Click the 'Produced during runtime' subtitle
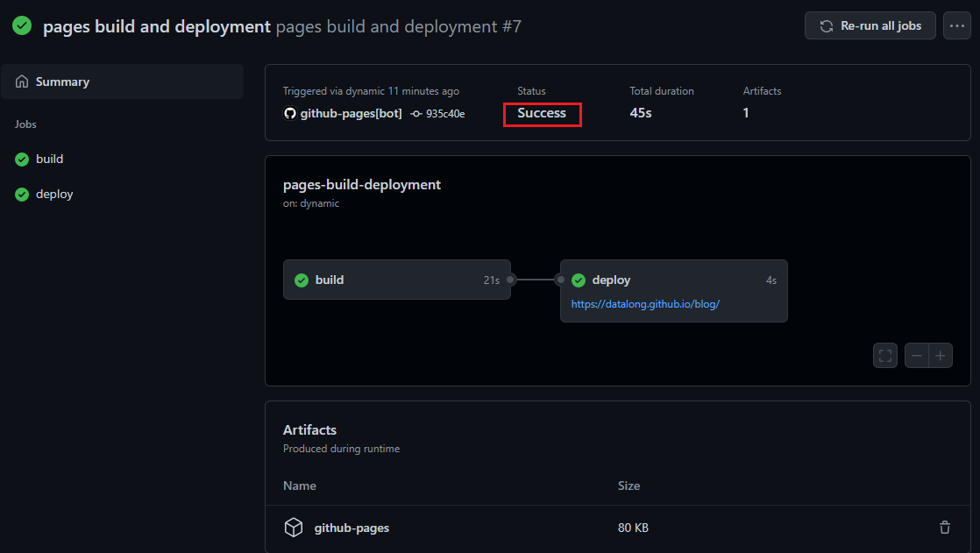The image size is (980, 553). coord(341,449)
